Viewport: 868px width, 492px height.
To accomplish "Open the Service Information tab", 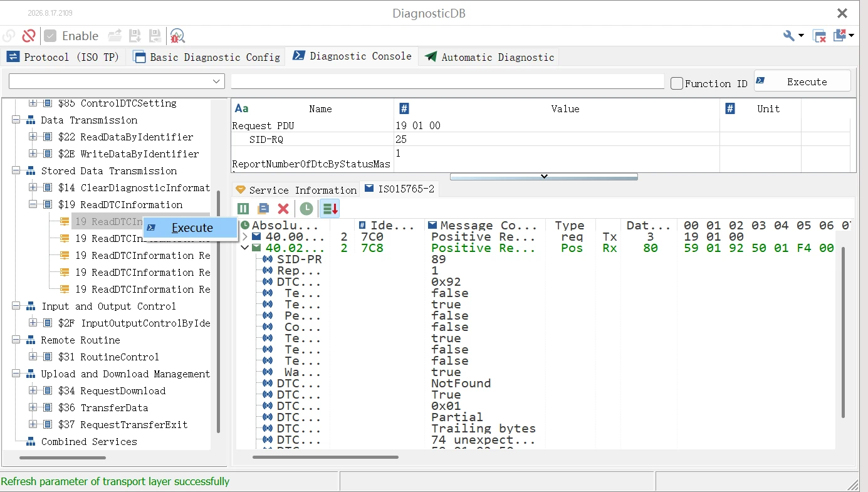I will coord(296,190).
